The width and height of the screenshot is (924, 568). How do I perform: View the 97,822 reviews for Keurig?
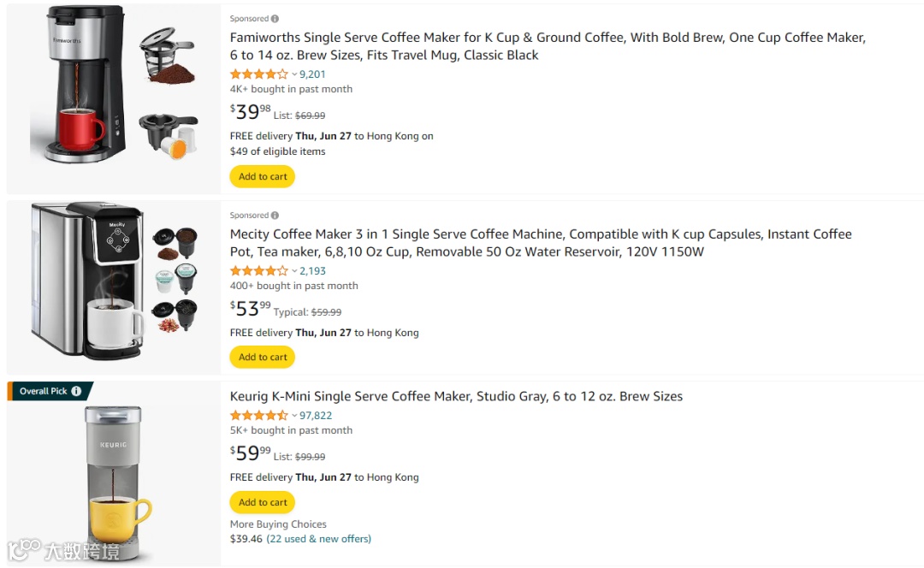(x=316, y=416)
